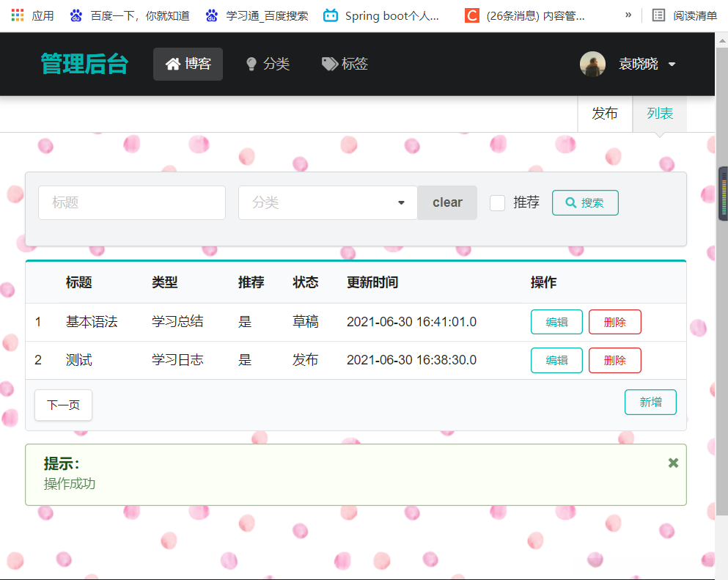Click the 学习总结 type cell

[177, 322]
